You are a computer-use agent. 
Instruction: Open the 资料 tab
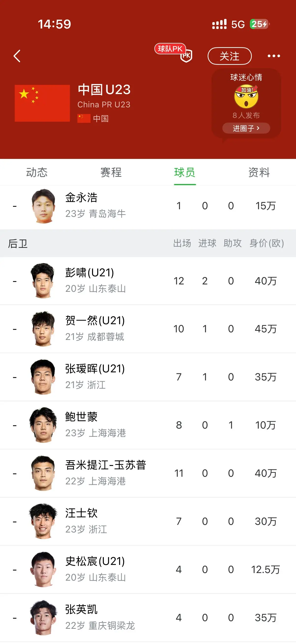pyautogui.click(x=259, y=172)
